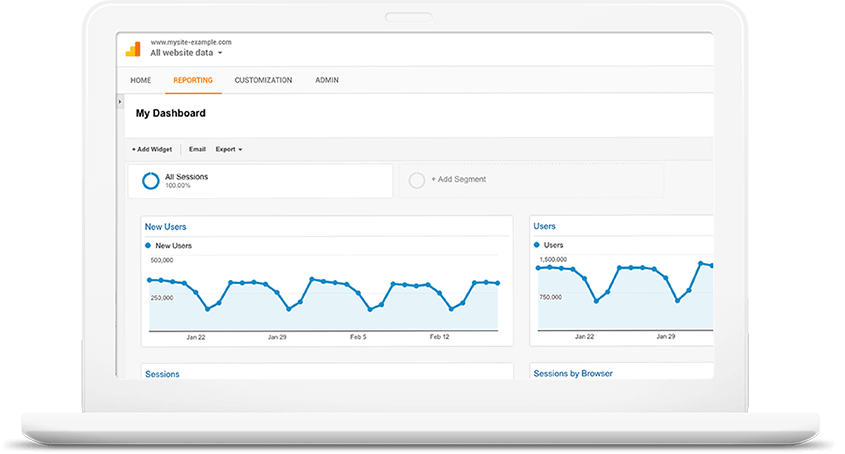Image resolution: width=845 pixels, height=454 pixels.
Task: Click the Sessions by Browser widget title
Action: 573,373
